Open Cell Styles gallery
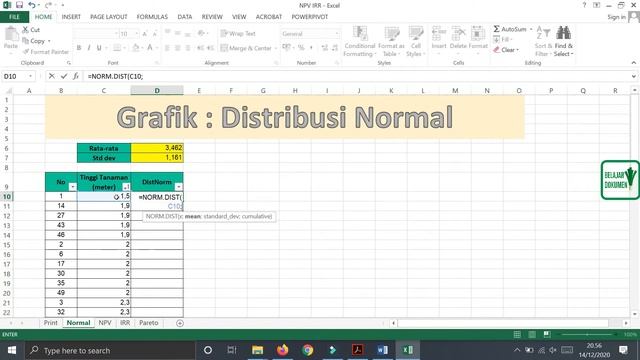This screenshot has width=640, height=360. pyautogui.click(x=416, y=41)
